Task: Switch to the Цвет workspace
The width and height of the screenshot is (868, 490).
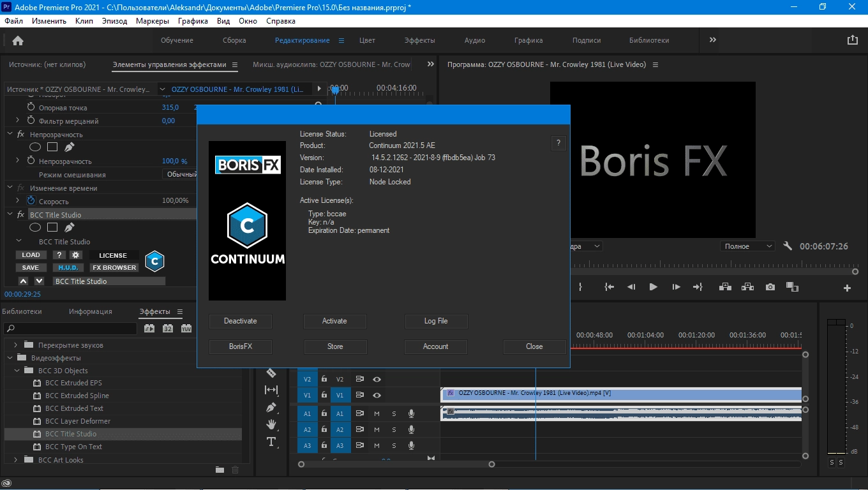Action: (x=367, y=40)
